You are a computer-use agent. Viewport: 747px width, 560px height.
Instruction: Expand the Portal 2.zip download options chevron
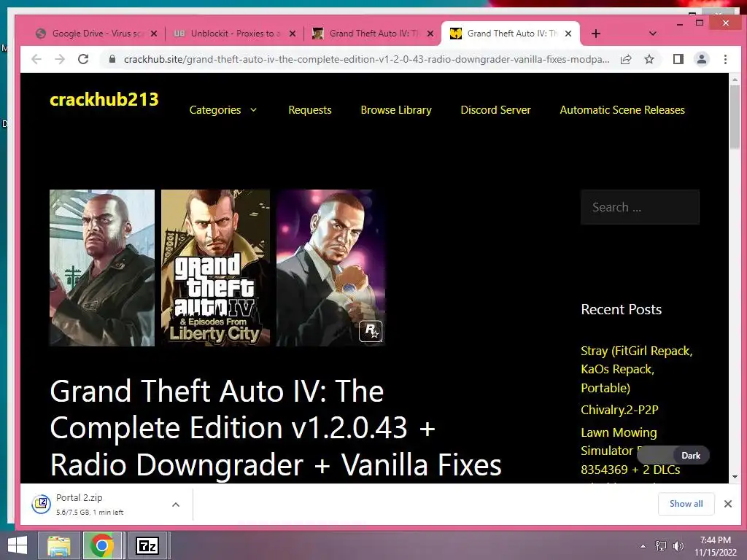tap(176, 505)
